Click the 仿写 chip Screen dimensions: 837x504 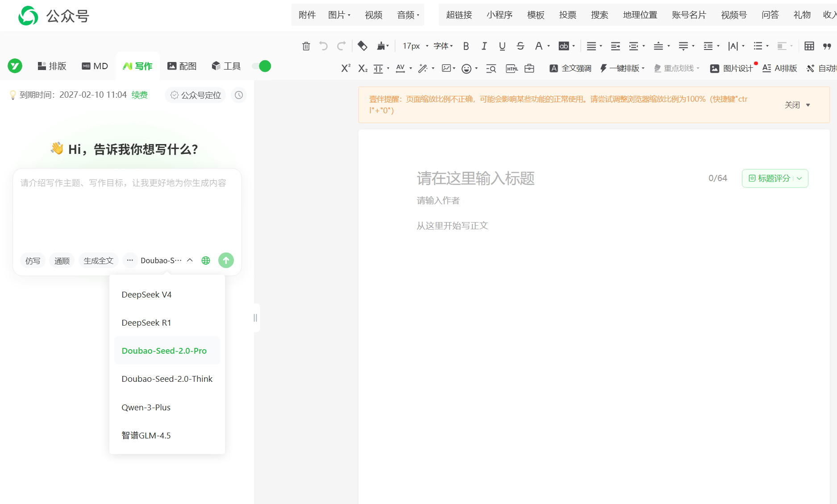pyautogui.click(x=33, y=260)
